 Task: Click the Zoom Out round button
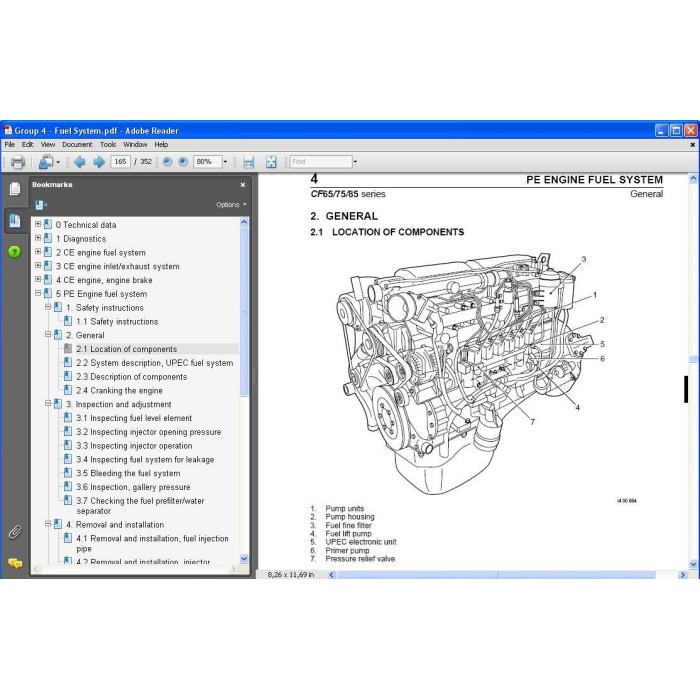(167, 162)
